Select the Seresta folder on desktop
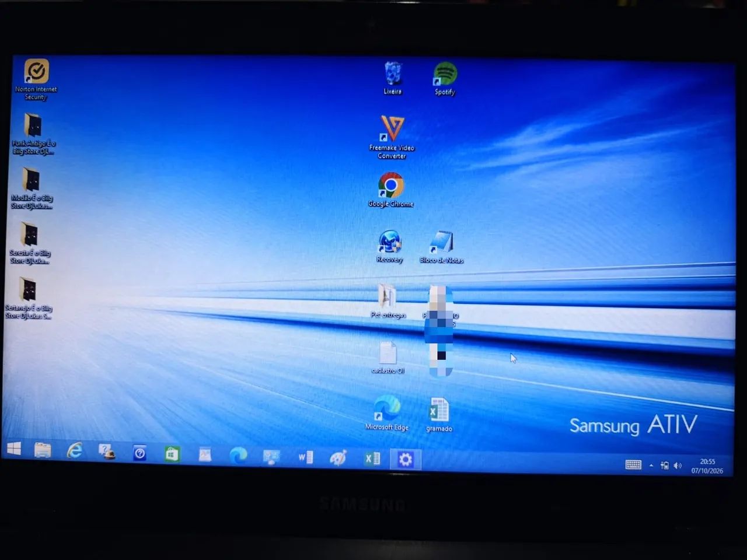The image size is (747, 560). pyautogui.click(x=30, y=243)
